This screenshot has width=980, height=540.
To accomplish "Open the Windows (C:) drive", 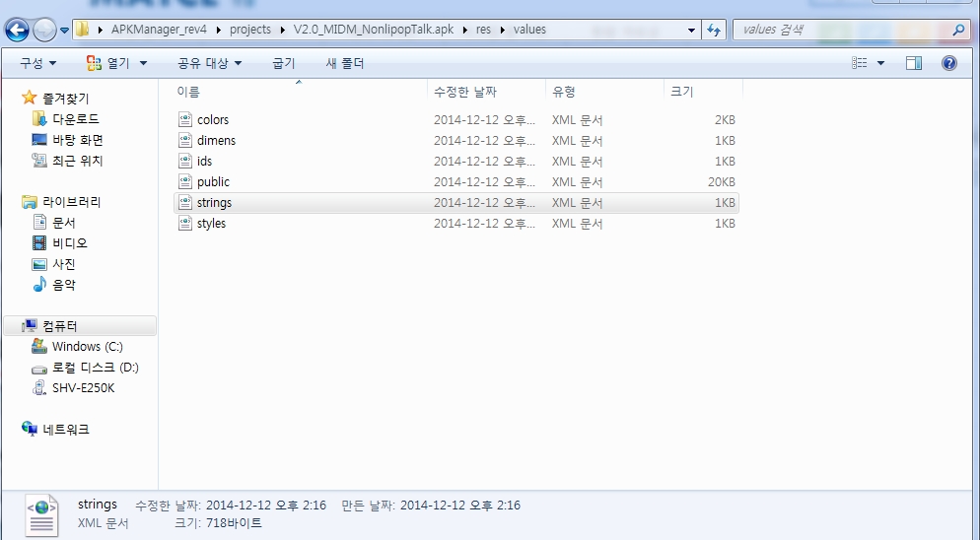I will pos(88,346).
